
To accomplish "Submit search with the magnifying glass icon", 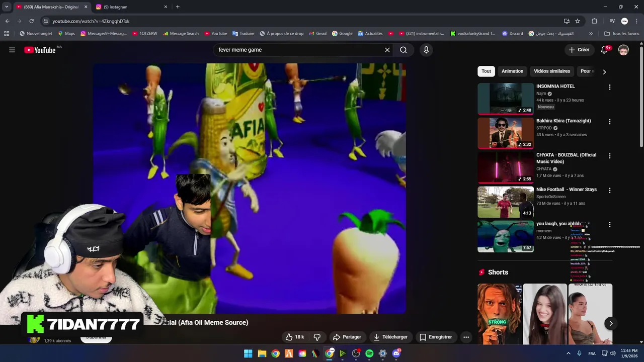I will [x=404, y=50].
